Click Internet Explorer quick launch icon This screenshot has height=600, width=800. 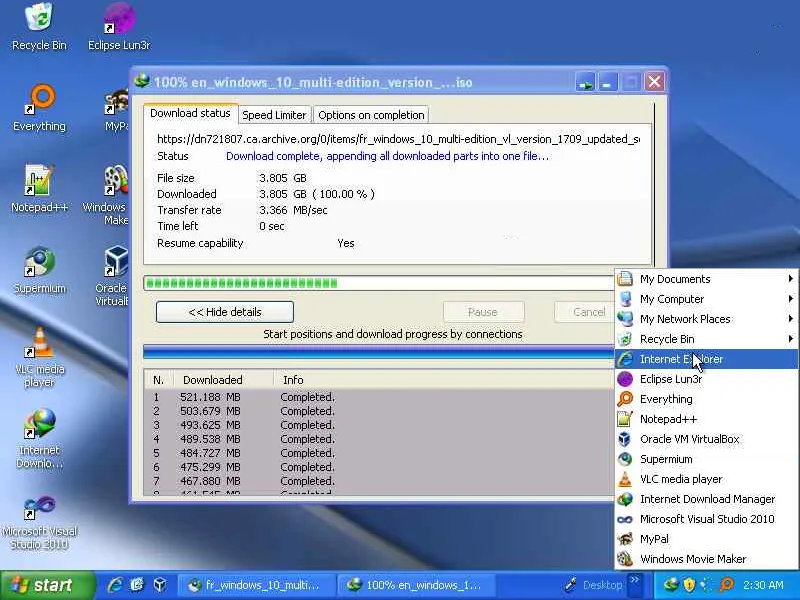point(114,585)
